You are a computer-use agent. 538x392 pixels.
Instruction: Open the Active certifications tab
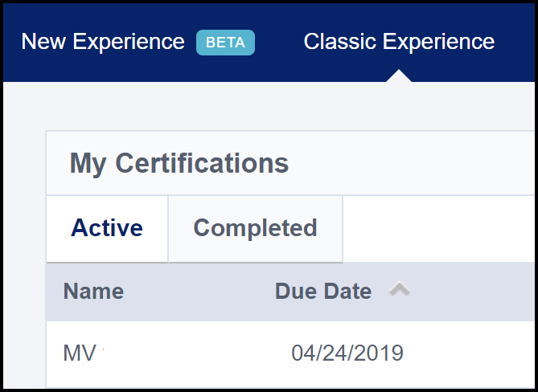[107, 228]
